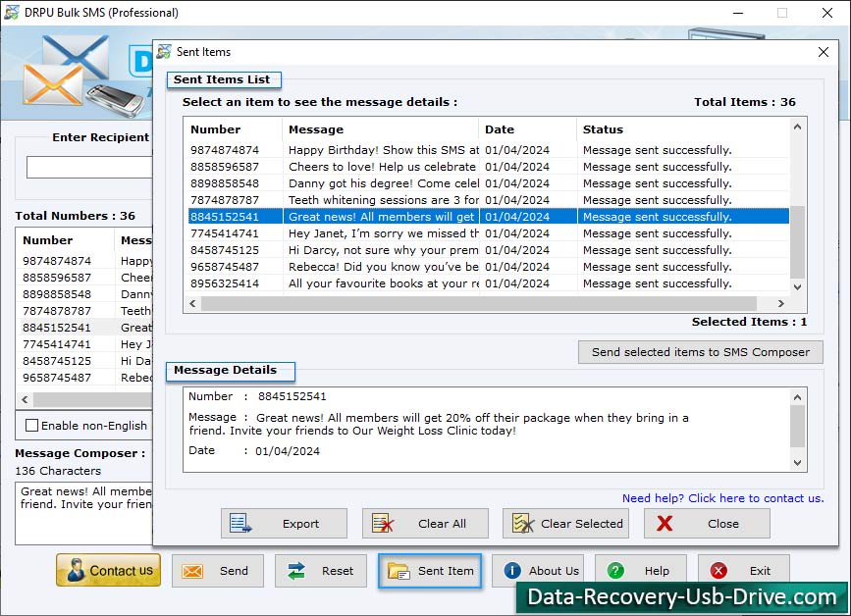Screen dimensions: 851x616
Task: Click Message Composer text area in main window
Action: (x=84, y=514)
